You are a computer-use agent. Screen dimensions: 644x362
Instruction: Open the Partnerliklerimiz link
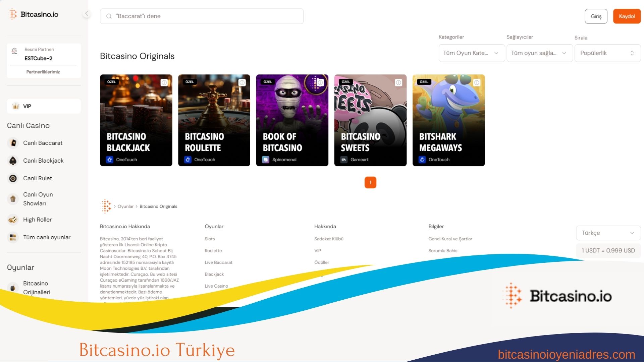(x=43, y=72)
